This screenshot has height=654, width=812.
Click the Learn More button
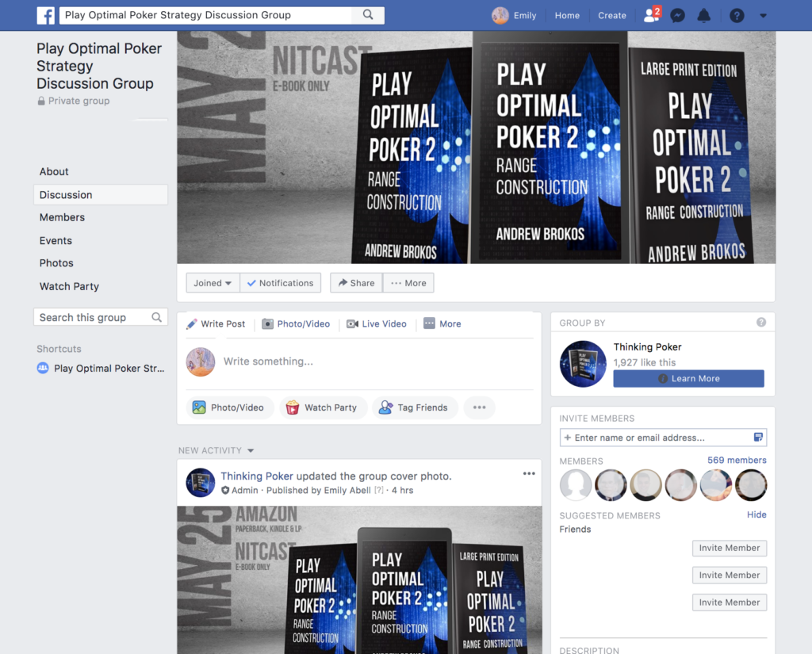pos(689,378)
